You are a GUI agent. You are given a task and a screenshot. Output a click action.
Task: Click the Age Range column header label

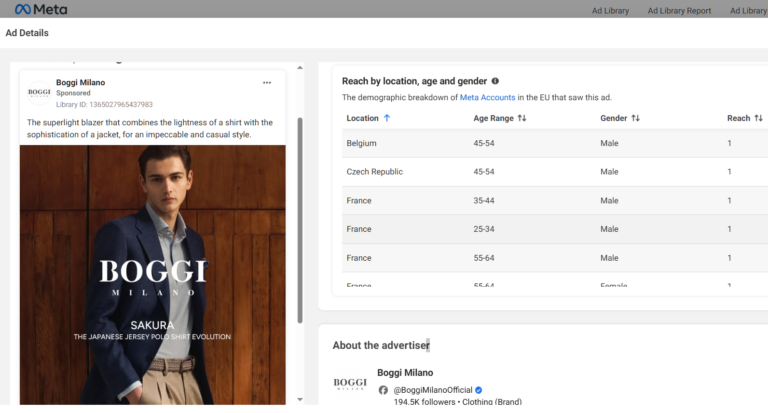tap(493, 118)
